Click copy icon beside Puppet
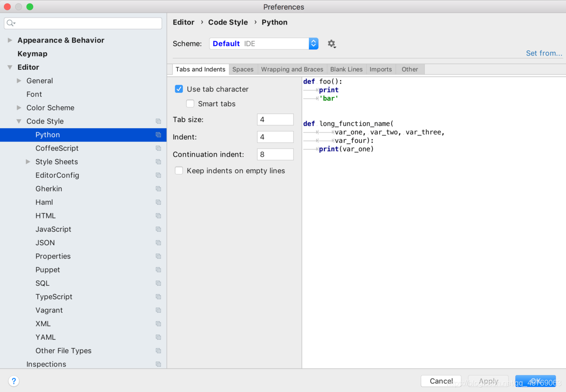The height and width of the screenshot is (392, 566). [x=158, y=270]
